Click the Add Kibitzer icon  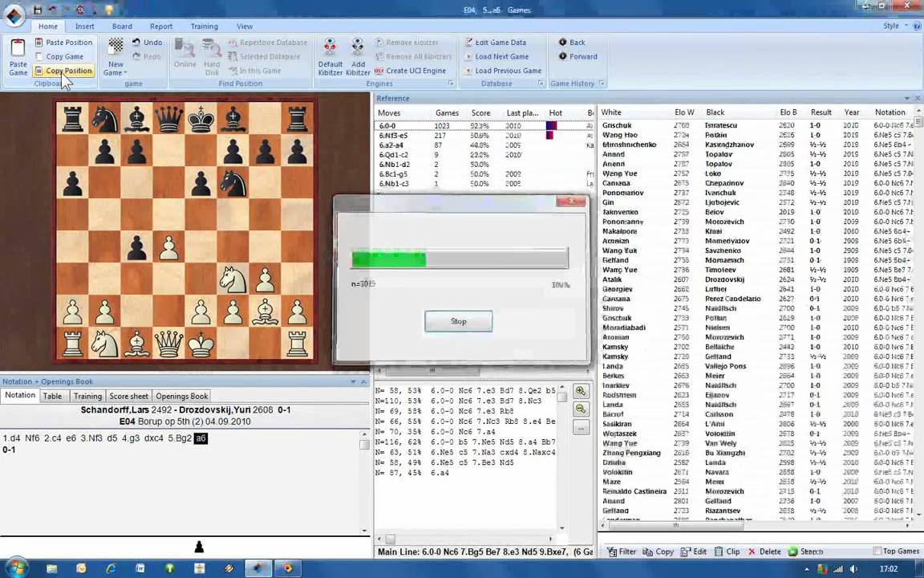358,47
